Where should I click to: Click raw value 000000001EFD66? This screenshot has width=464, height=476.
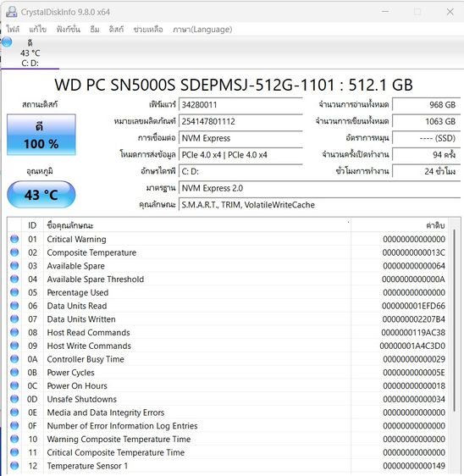(413, 306)
